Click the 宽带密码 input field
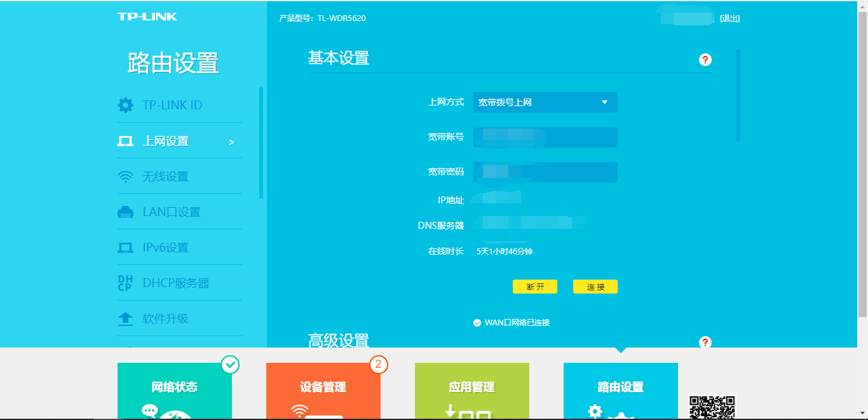This screenshot has width=868, height=420. coord(545,172)
